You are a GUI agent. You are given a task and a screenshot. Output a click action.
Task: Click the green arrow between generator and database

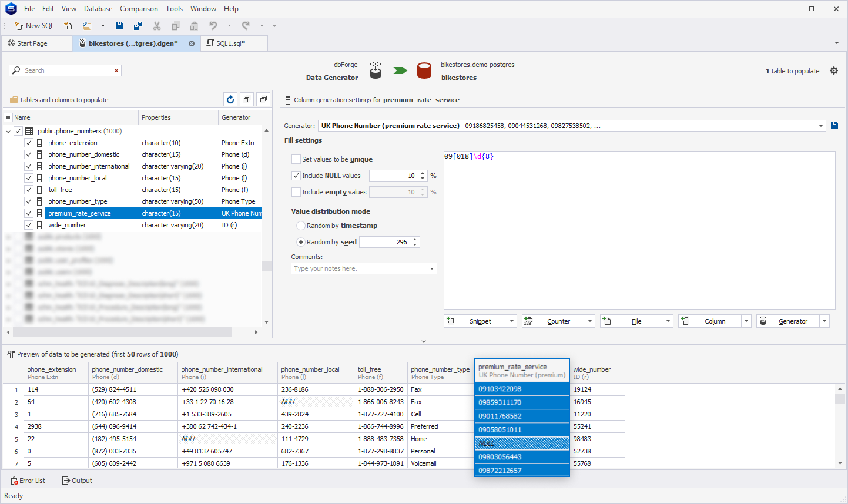[x=400, y=70]
